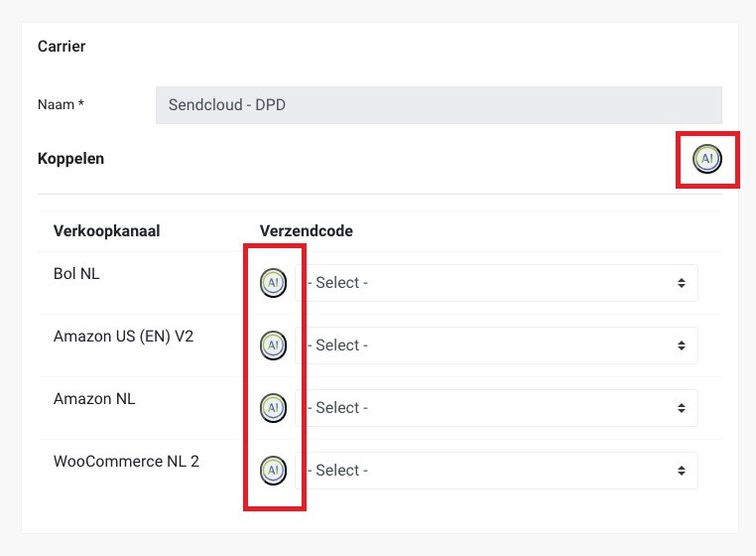Image resolution: width=756 pixels, height=556 pixels.
Task: Select the Amazon NL channel label
Action: pyautogui.click(x=94, y=399)
